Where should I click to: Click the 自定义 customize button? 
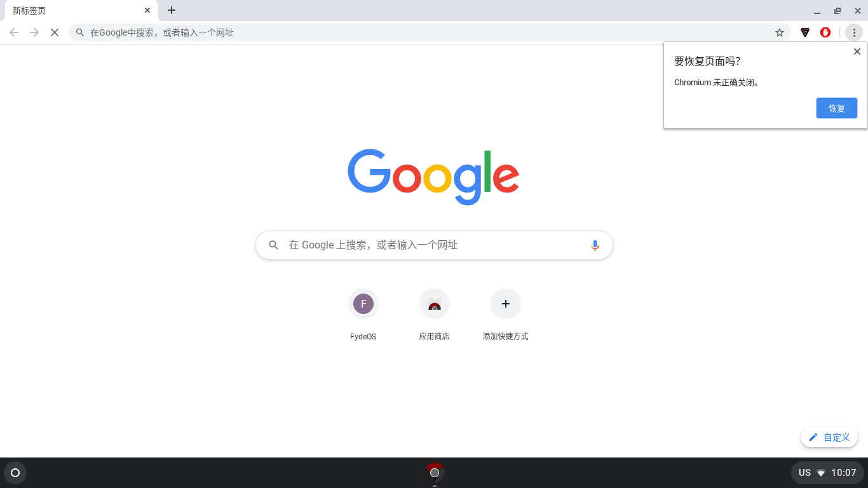(x=829, y=437)
